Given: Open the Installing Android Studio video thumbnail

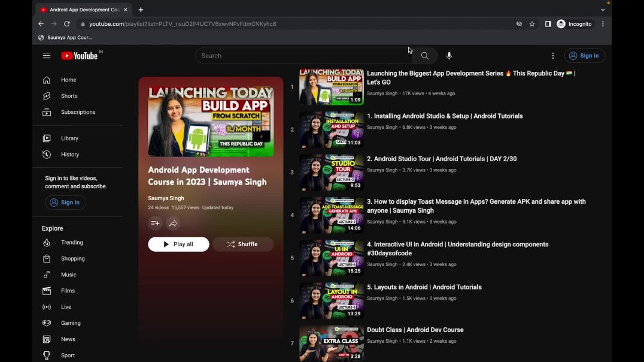Looking at the screenshot, I should point(331,129).
